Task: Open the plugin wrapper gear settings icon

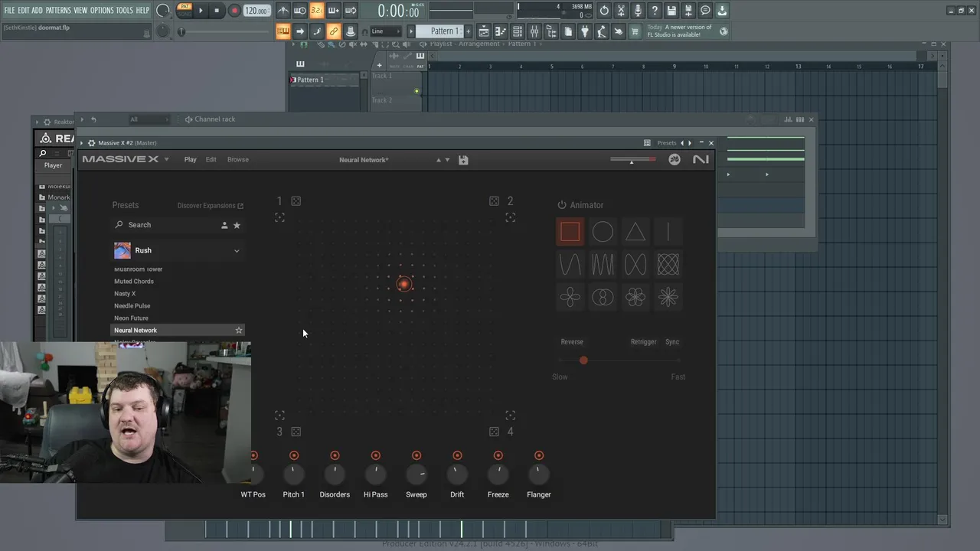Action: pos(91,143)
